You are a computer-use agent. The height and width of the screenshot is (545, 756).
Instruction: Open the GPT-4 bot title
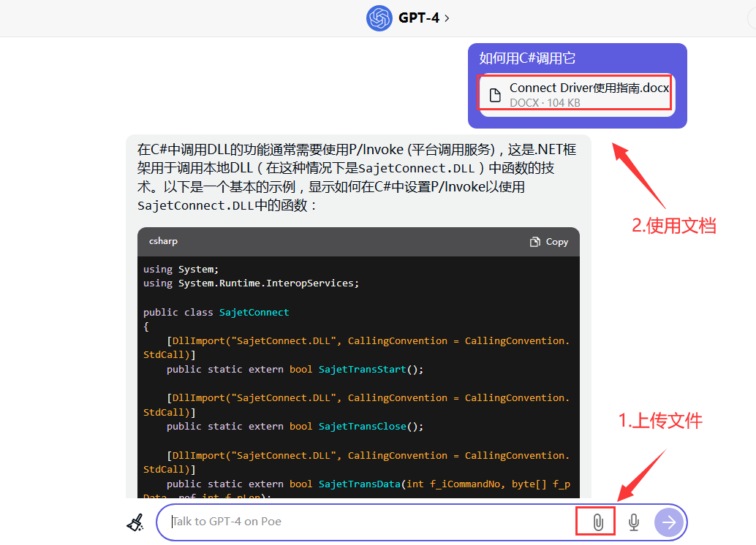click(418, 18)
